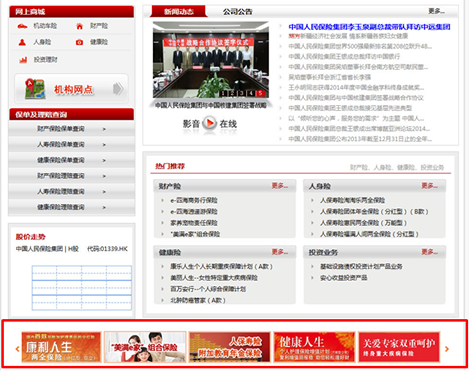This screenshot has height=370, width=469.
Task: Show next banners with right arrow
Action: 447,349
